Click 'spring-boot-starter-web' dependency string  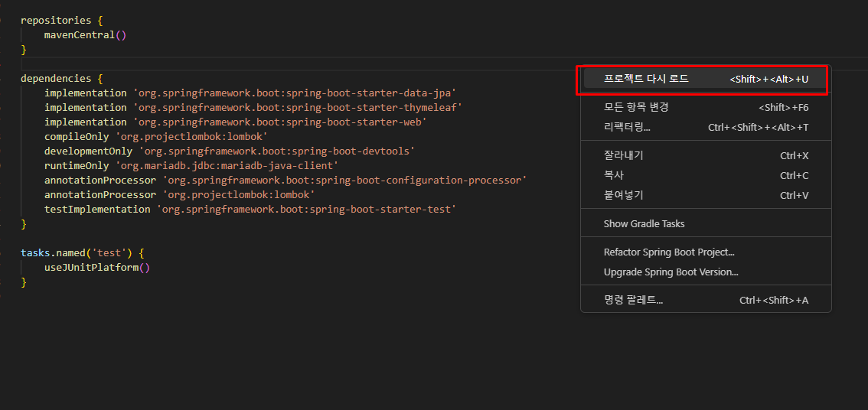[279, 122]
